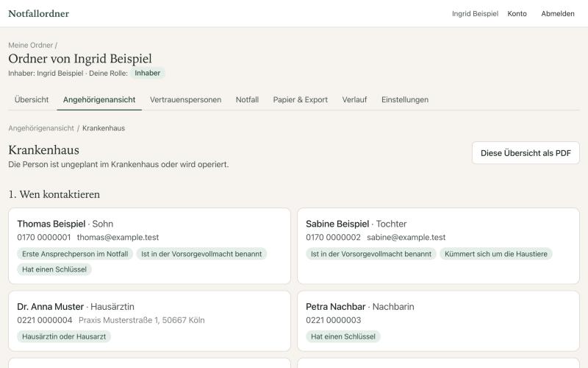Export with Diese Übersicht als PDF

click(x=526, y=153)
